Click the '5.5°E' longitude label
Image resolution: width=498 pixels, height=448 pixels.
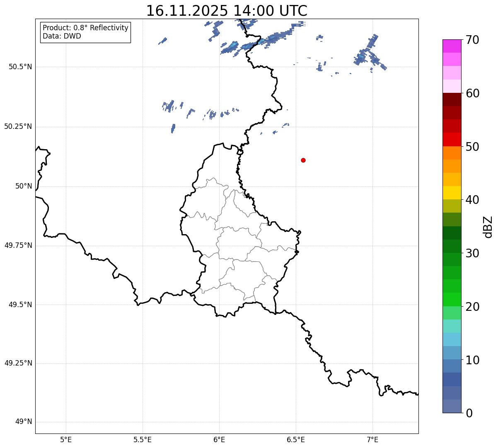pos(143,440)
